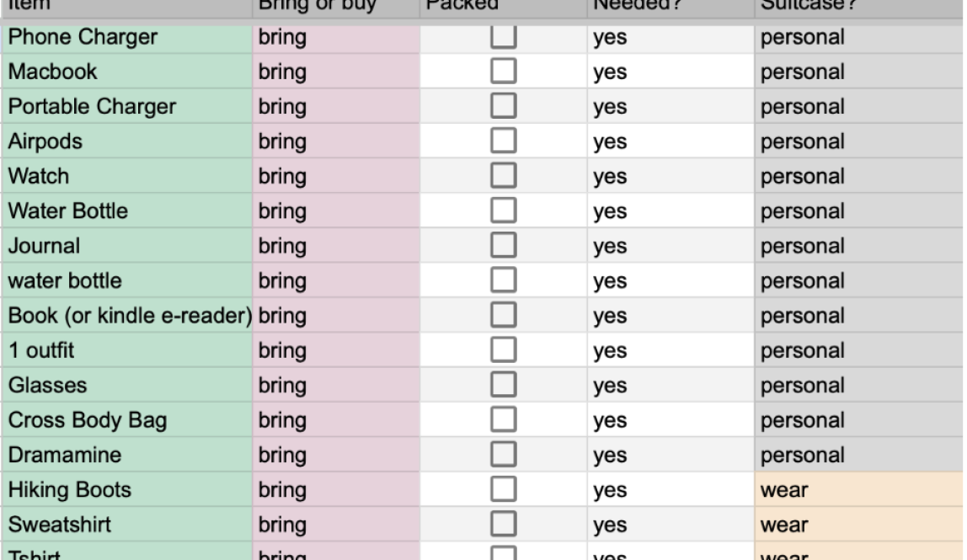Mark Glasses as packed

click(x=503, y=386)
